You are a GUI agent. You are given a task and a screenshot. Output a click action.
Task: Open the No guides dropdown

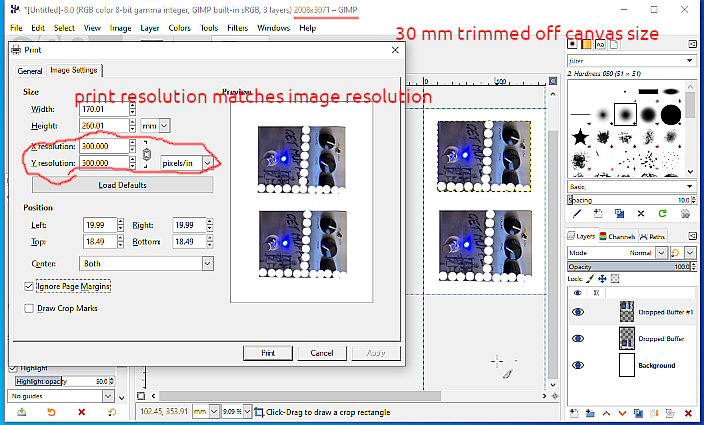click(61, 396)
